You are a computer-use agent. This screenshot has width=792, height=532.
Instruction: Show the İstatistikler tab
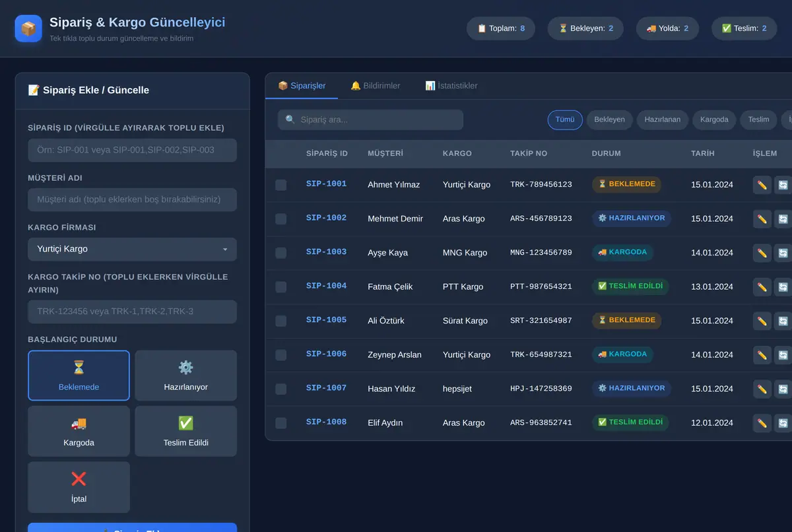pos(451,86)
